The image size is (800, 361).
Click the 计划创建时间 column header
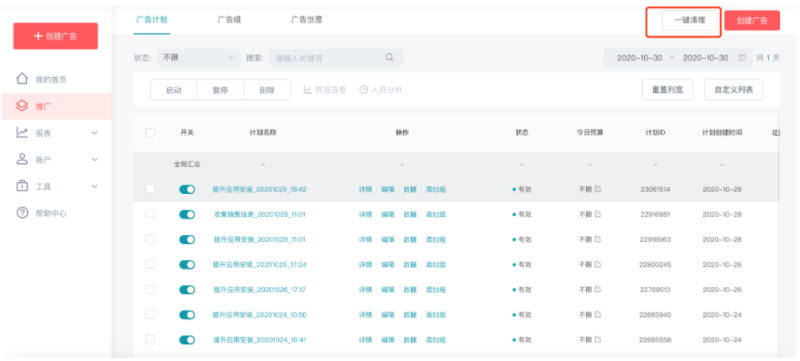coord(722,133)
